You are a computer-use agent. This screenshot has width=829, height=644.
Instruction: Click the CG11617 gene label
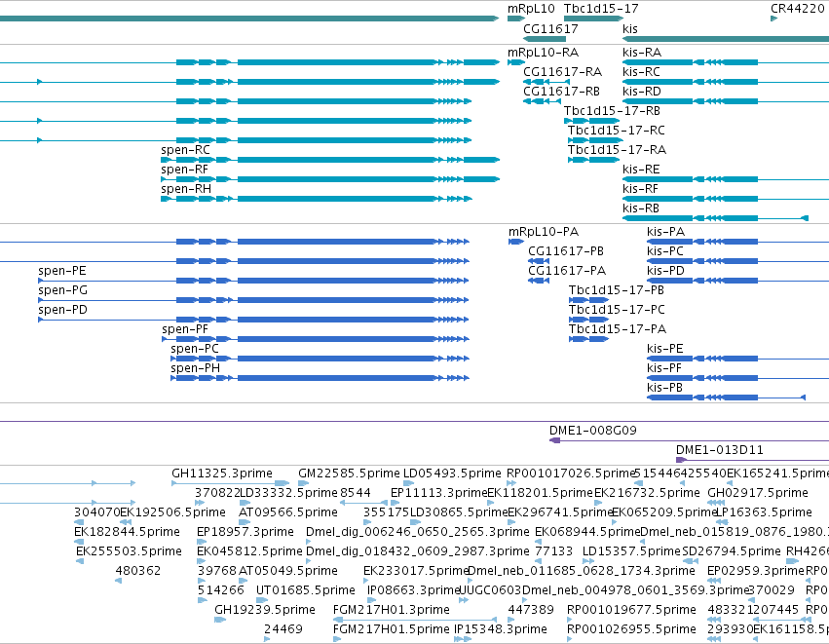[x=550, y=29]
